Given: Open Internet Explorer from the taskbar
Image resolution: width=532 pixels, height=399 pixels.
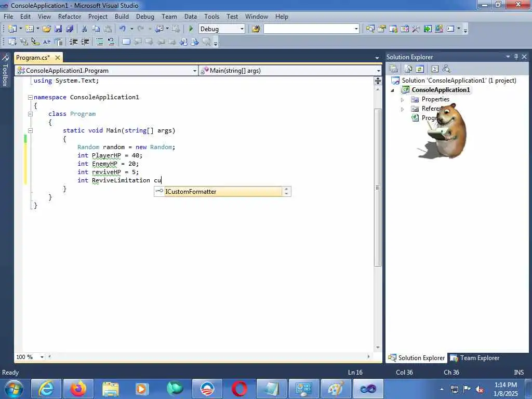Looking at the screenshot, I should point(46,389).
